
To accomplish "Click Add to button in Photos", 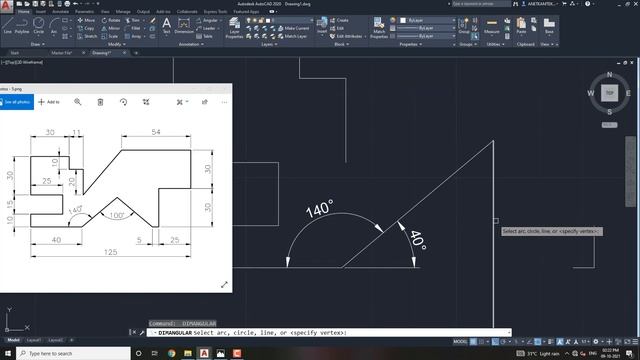I will (49, 102).
